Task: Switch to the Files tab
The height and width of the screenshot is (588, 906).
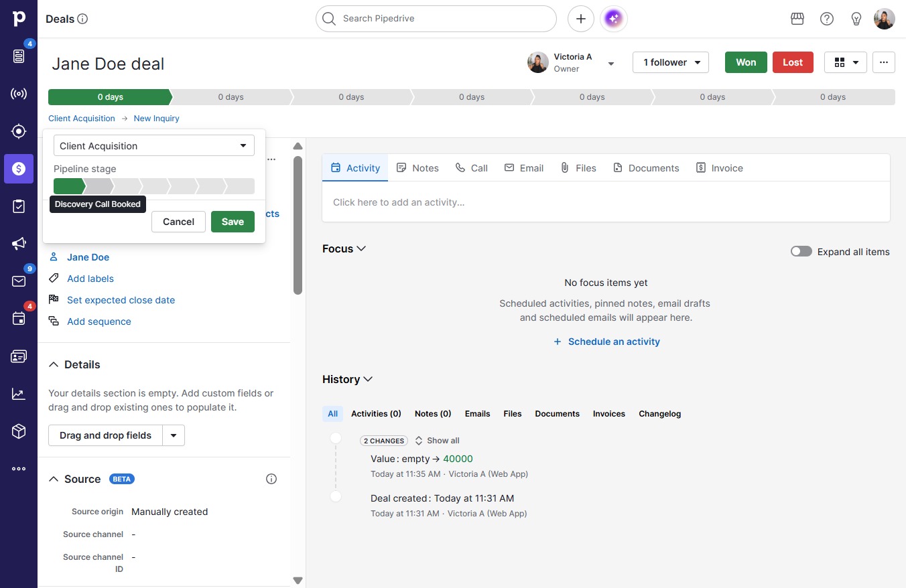Action: [578, 167]
